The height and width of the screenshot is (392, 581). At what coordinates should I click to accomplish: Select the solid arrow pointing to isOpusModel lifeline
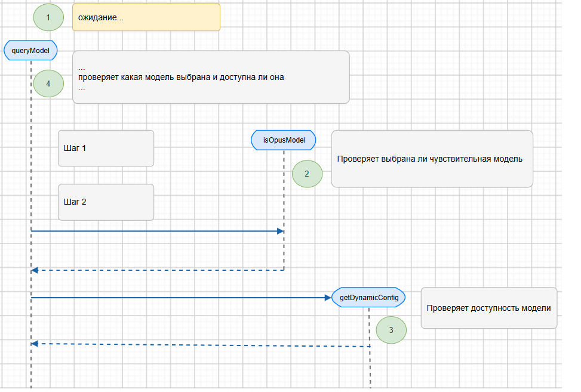pos(158,231)
